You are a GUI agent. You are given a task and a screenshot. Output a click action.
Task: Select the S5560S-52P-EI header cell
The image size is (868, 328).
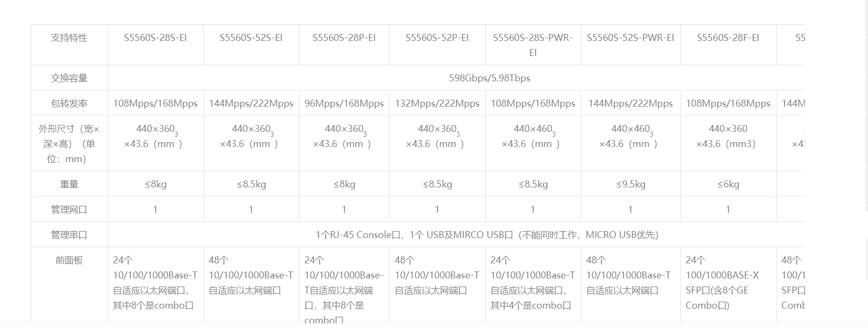[437, 38]
